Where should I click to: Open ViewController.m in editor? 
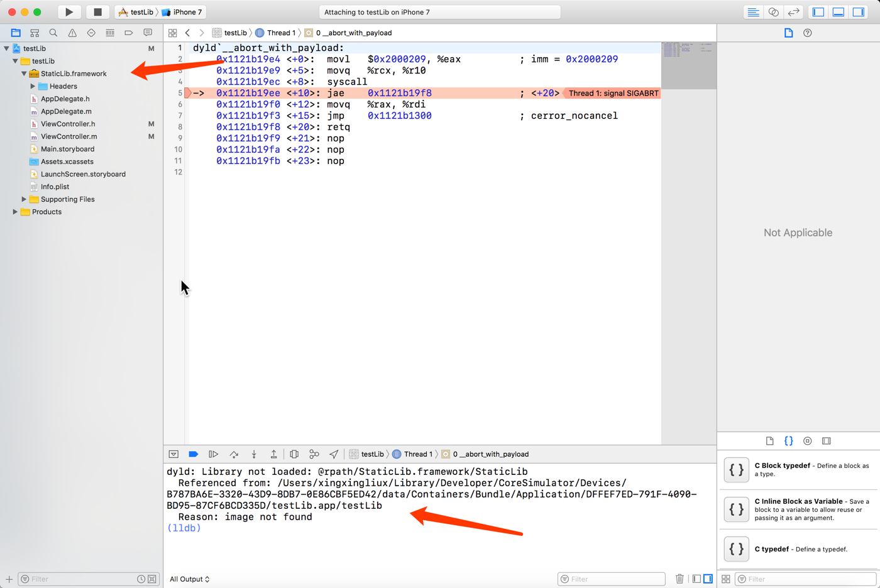[69, 136]
